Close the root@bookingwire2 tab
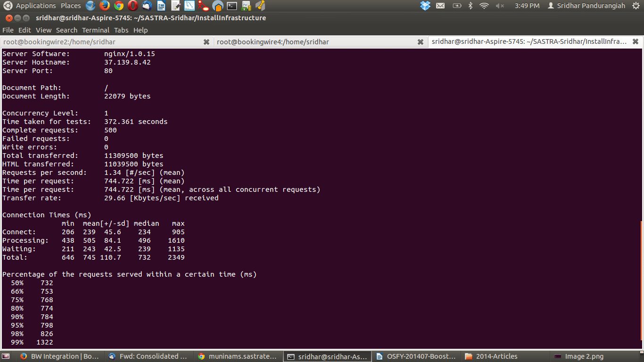 tap(206, 42)
